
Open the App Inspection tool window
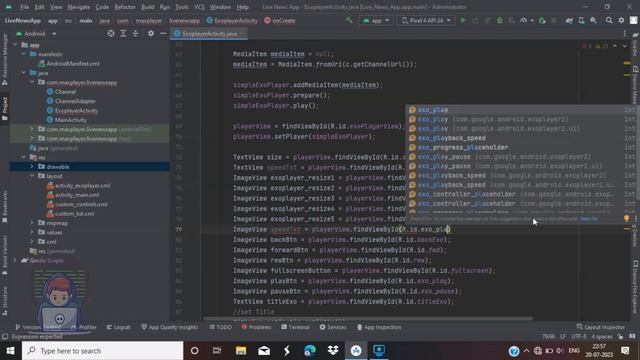[379, 327]
